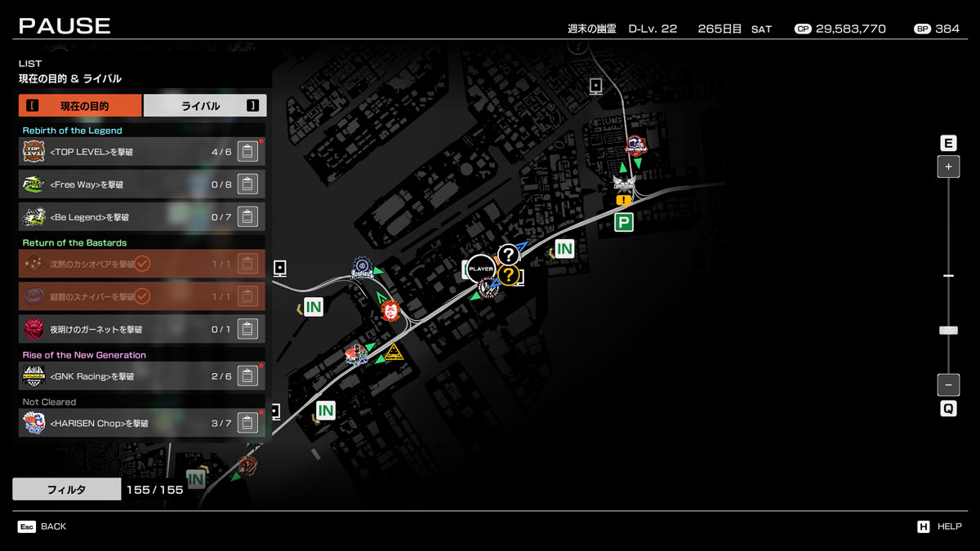The width and height of the screenshot is (980, 551).
Task: Open the フィルタ filter button
Action: 67,489
